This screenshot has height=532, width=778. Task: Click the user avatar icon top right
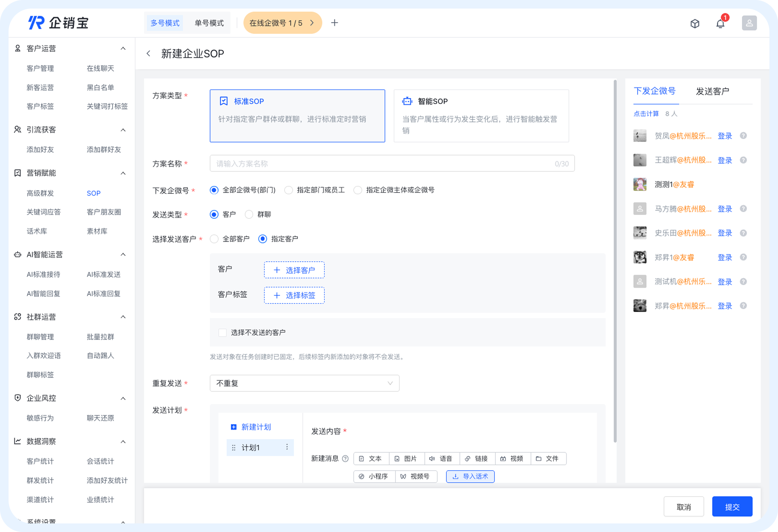click(x=749, y=23)
